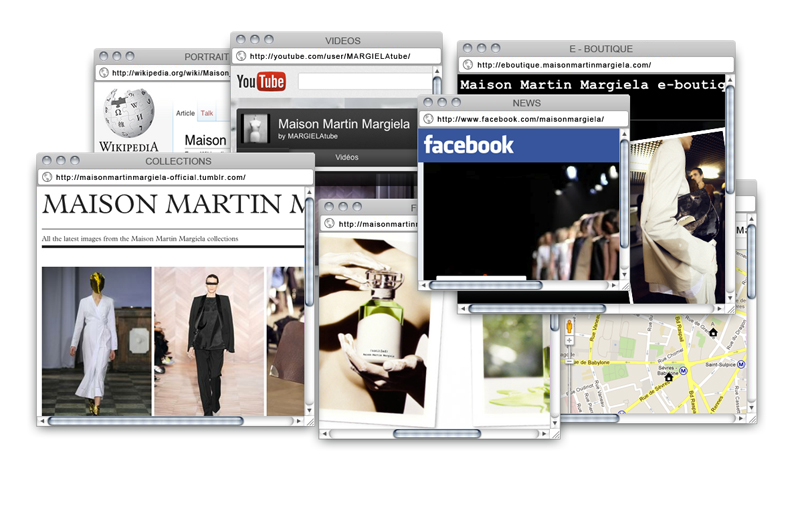Open black suit runway photo in COLLECTIONS
Viewport: 800px width, 513px height.
point(209,341)
